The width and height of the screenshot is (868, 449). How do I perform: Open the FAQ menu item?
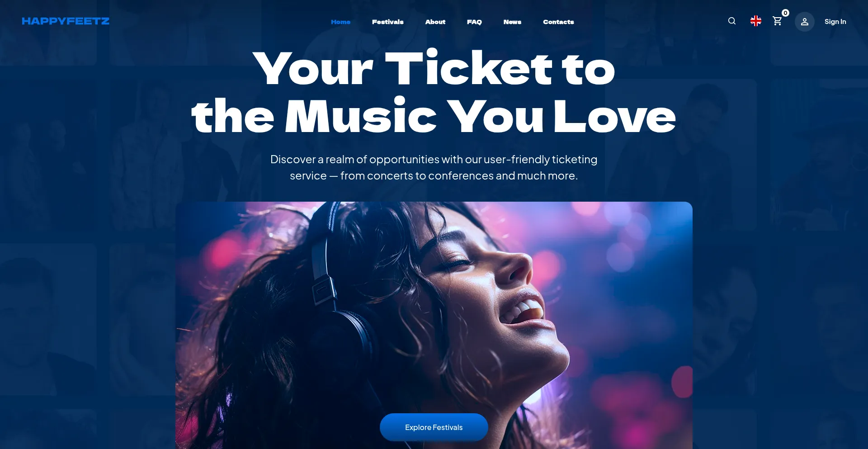(x=474, y=22)
